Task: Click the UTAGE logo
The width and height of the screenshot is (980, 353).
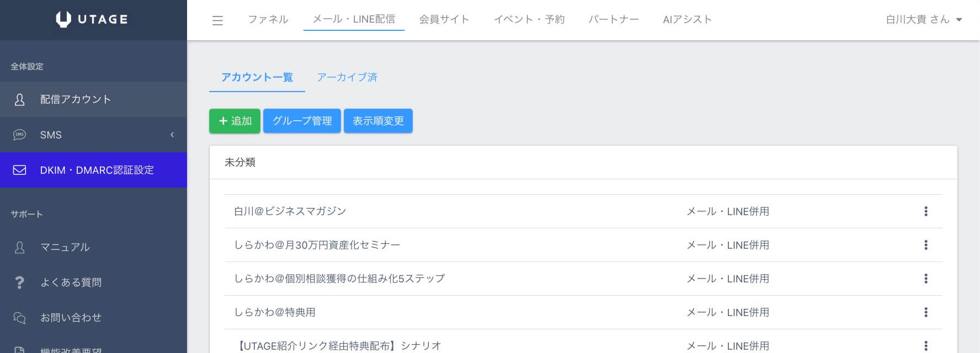Action: click(x=92, y=19)
